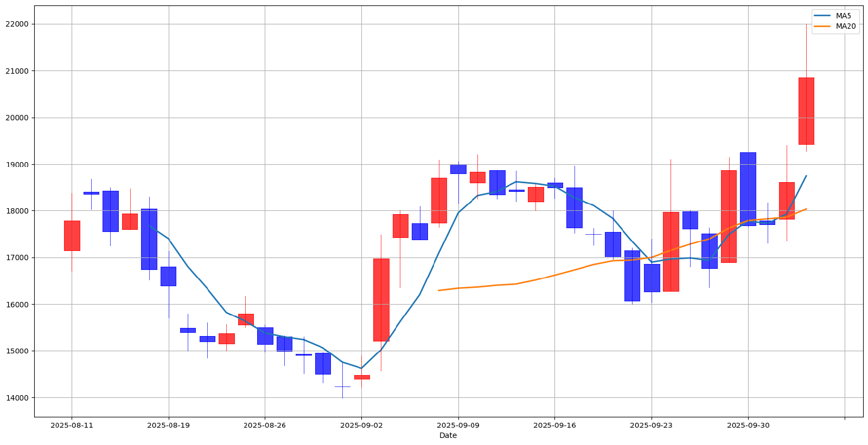The image size is (868, 445).
Task: Click the blue MA5 legend line sample
Action: point(822,16)
